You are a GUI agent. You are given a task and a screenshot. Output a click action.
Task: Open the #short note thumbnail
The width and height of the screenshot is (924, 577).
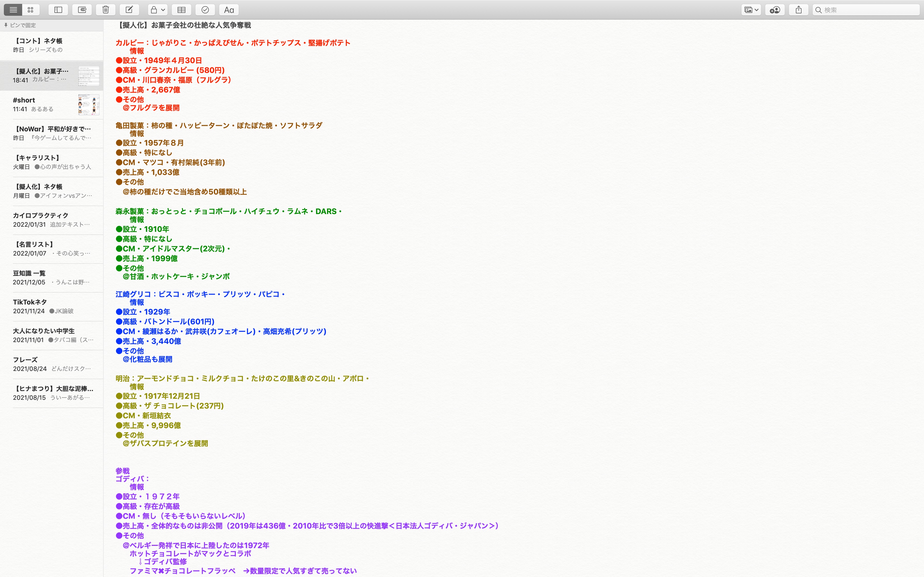point(89,105)
